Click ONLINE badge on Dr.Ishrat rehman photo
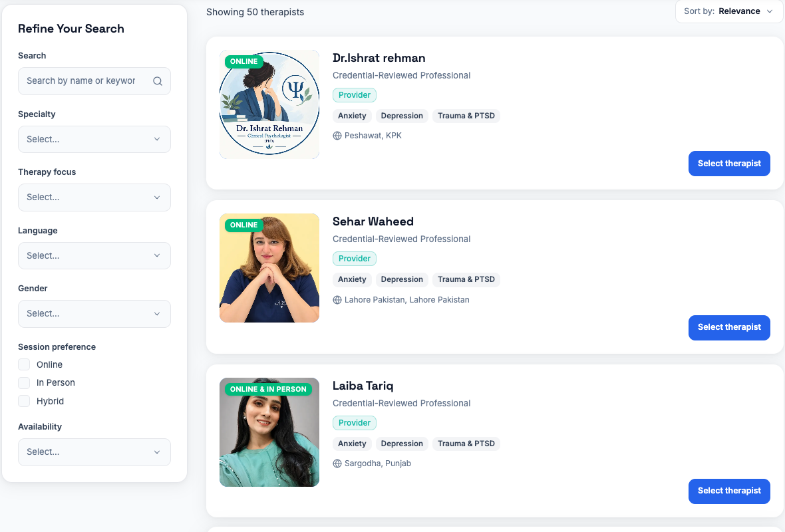This screenshot has height=532, width=785. 243,62
